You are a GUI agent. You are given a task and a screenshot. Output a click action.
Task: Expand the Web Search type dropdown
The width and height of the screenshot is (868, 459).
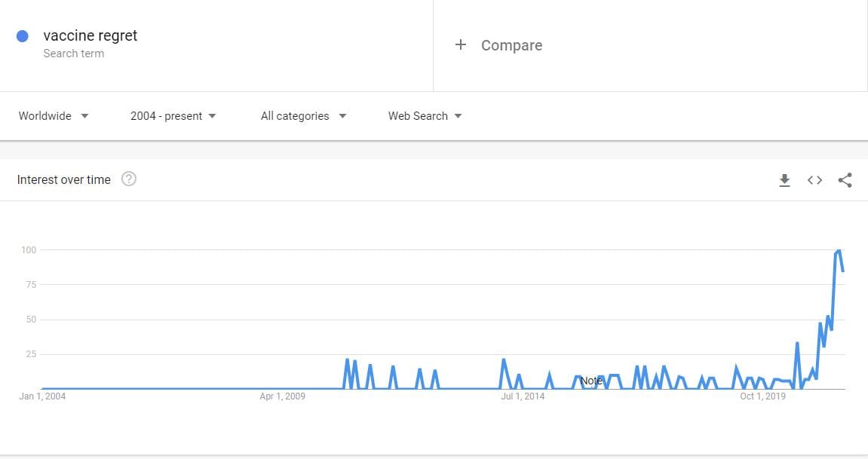click(x=425, y=116)
